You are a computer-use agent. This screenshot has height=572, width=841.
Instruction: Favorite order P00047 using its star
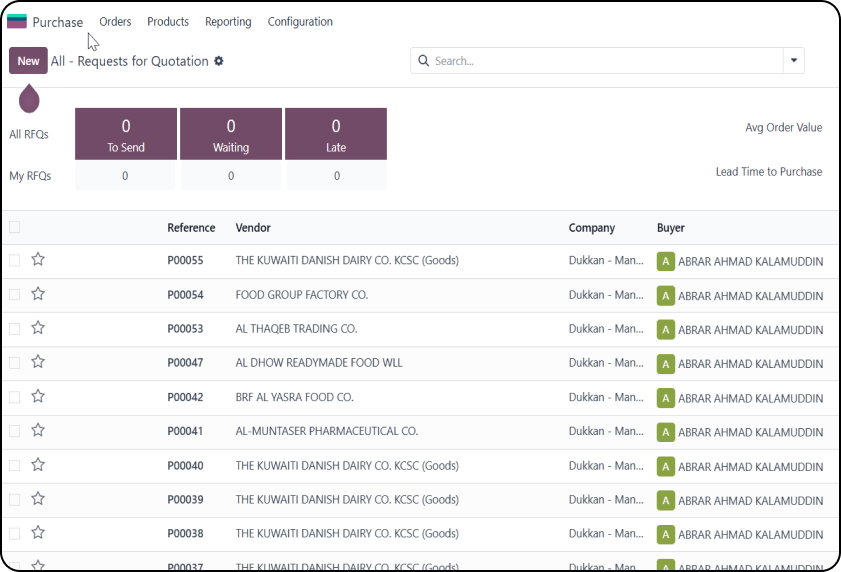tap(38, 362)
